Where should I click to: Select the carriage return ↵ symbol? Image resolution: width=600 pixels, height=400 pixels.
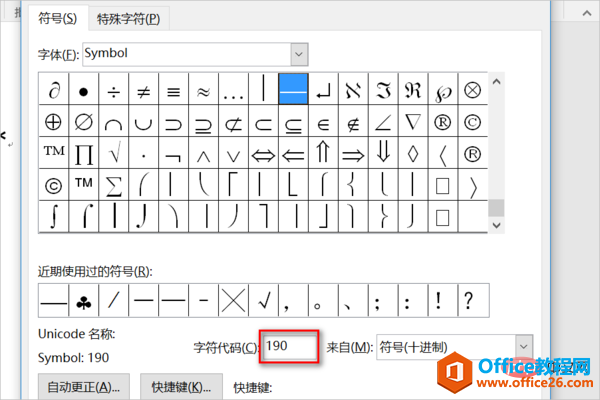coord(323,88)
